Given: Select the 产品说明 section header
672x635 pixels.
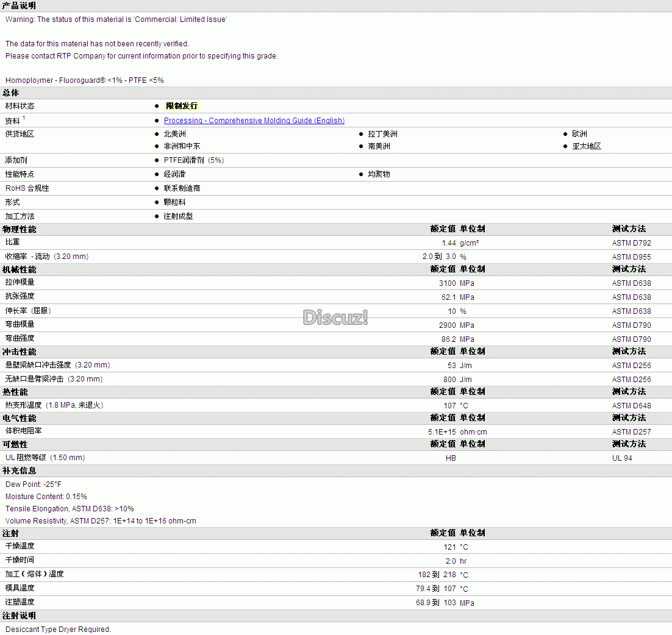Looking at the screenshot, I should [x=19, y=6].
